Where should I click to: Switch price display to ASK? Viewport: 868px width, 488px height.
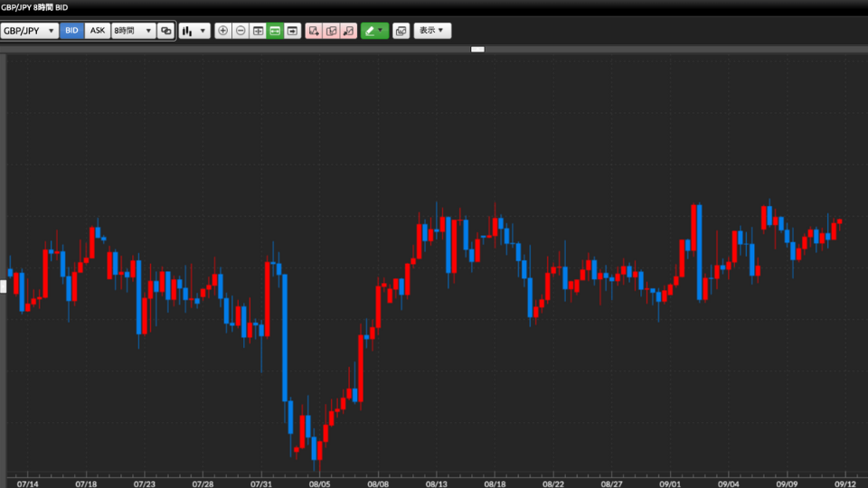[98, 31]
